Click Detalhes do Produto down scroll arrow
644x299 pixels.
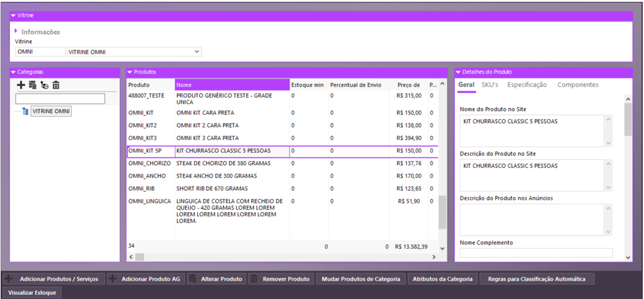pos(628,257)
